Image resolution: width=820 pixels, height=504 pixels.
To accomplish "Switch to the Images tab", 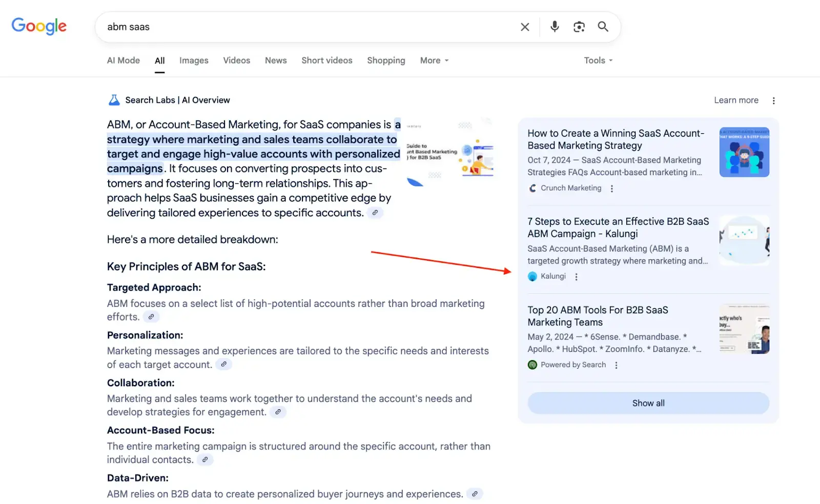I will [x=194, y=60].
